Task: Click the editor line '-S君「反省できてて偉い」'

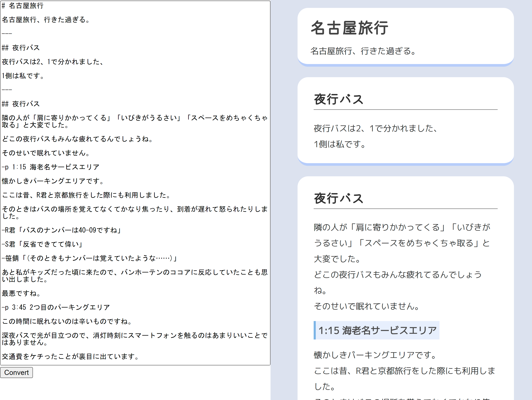Action: point(42,244)
